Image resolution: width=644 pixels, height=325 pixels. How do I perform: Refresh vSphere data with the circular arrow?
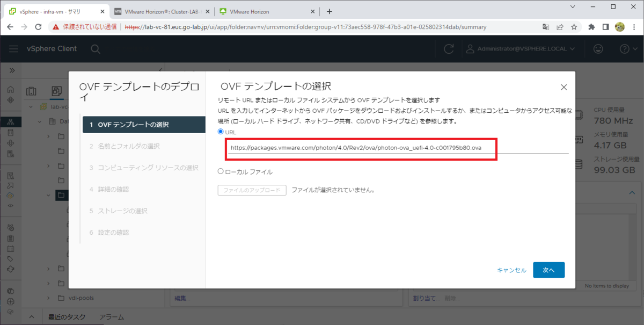pos(449,49)
